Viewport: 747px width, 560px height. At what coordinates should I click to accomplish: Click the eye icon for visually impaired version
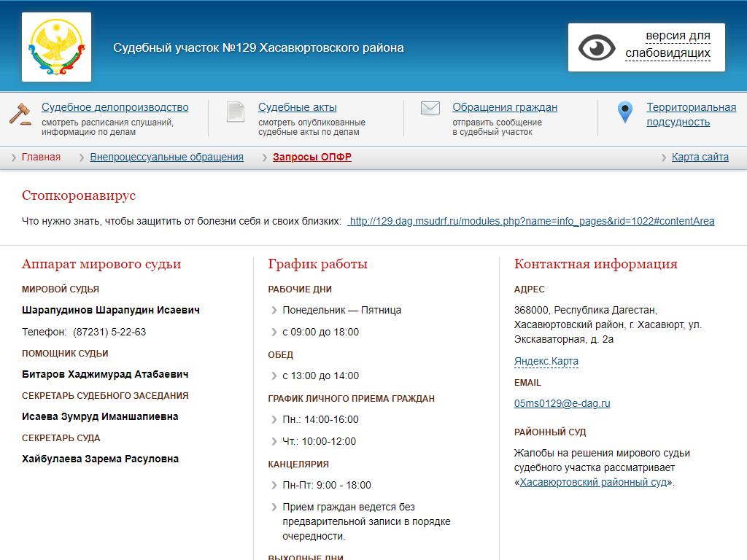pyautogui.click(x=597, y=47)
